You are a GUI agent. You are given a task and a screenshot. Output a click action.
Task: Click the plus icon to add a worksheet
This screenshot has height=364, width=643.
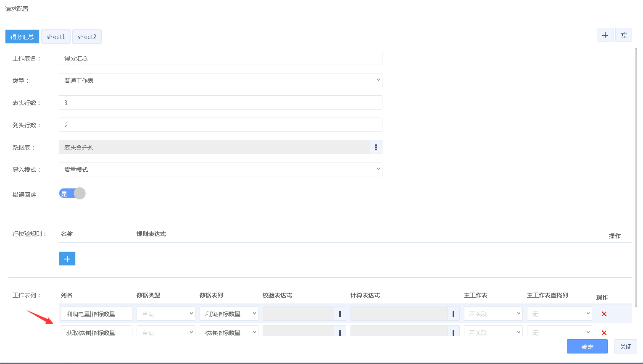point(605,35)
